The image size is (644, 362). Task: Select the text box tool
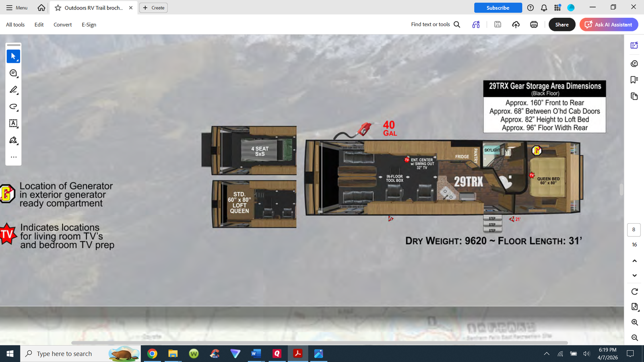(x=13, y=123)
